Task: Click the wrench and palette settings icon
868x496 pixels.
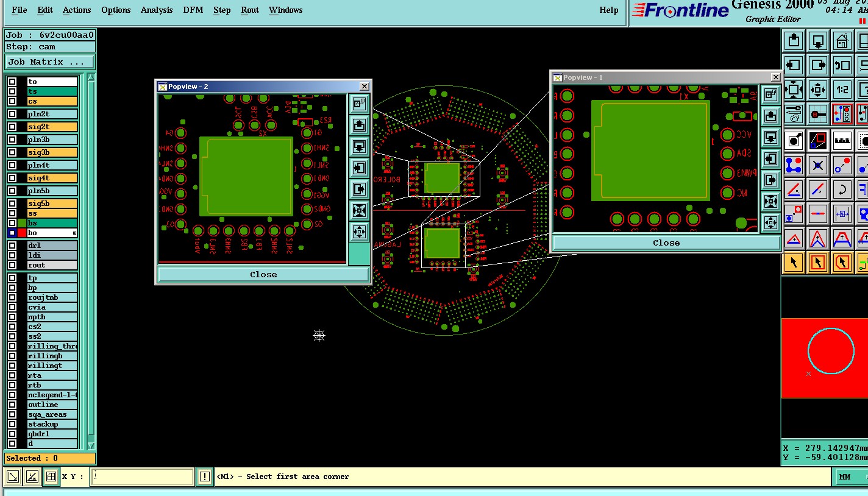Action: (793, 114)
